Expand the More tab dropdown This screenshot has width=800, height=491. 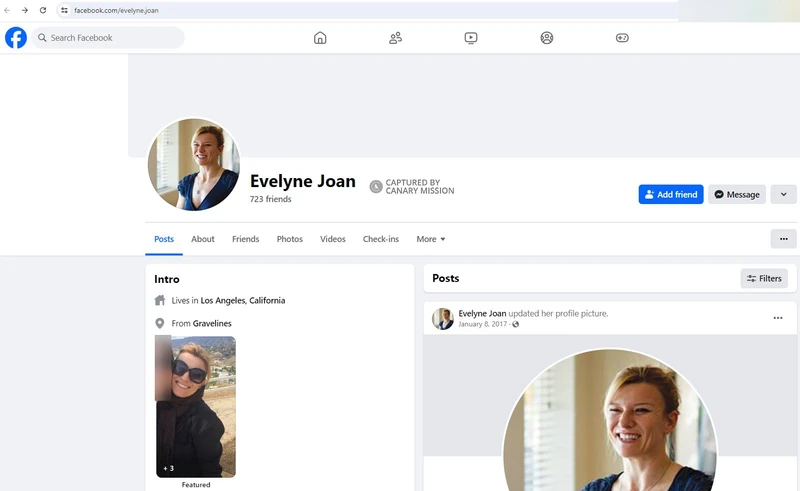tap(431, 239)
